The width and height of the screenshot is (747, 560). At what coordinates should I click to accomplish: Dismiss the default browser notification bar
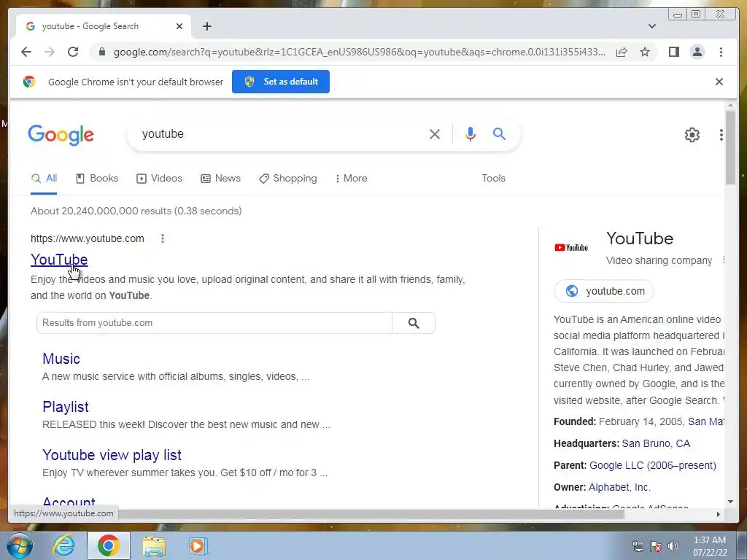(x=719, y=82)
